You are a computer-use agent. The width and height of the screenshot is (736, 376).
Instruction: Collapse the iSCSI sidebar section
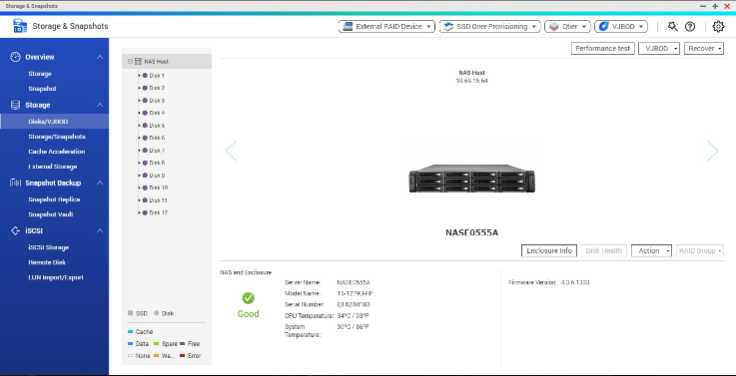(100, 231)
